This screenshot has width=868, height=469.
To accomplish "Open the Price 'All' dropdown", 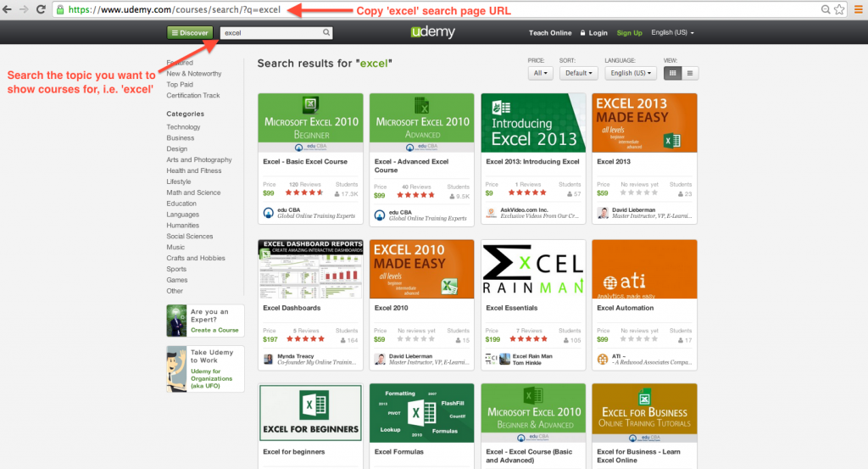I will click(x=540, y=73).
